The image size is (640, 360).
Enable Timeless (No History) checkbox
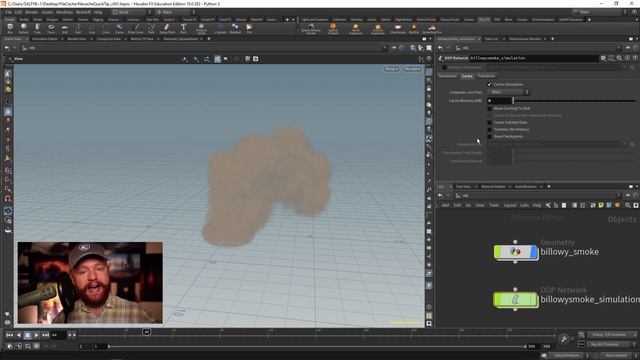pyautogui.click(x=489, y=129)
